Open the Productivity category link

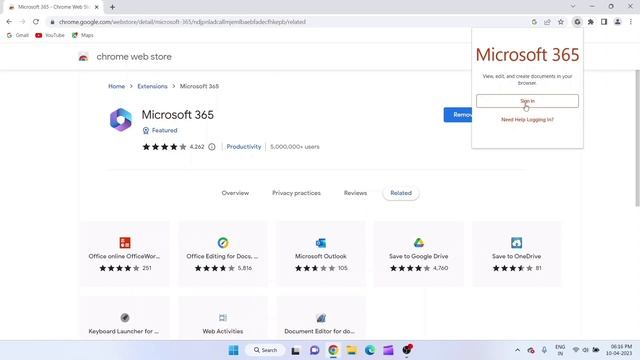(244, 147)
